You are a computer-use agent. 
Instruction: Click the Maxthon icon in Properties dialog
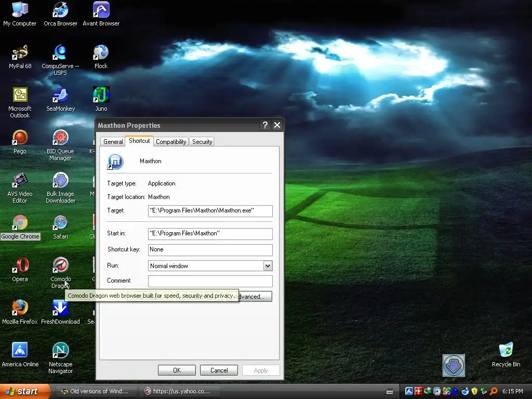click(115, 162)
